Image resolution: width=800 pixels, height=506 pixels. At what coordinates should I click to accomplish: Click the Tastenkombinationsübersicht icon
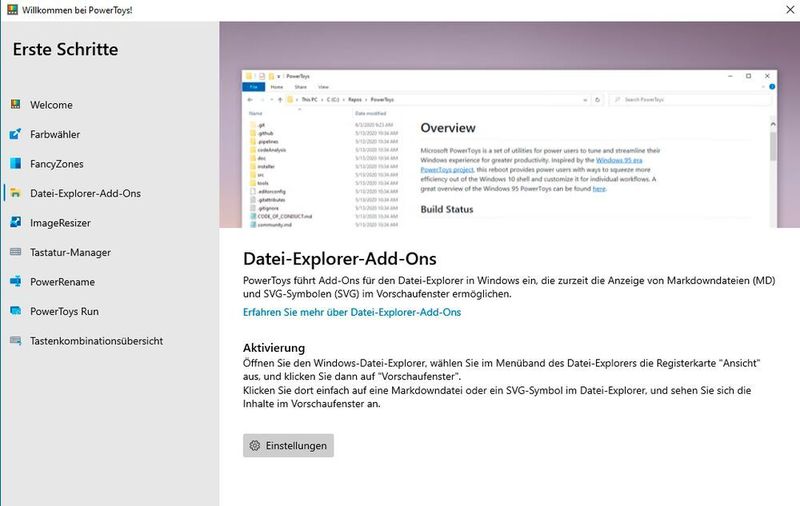(x=16, y=341)
